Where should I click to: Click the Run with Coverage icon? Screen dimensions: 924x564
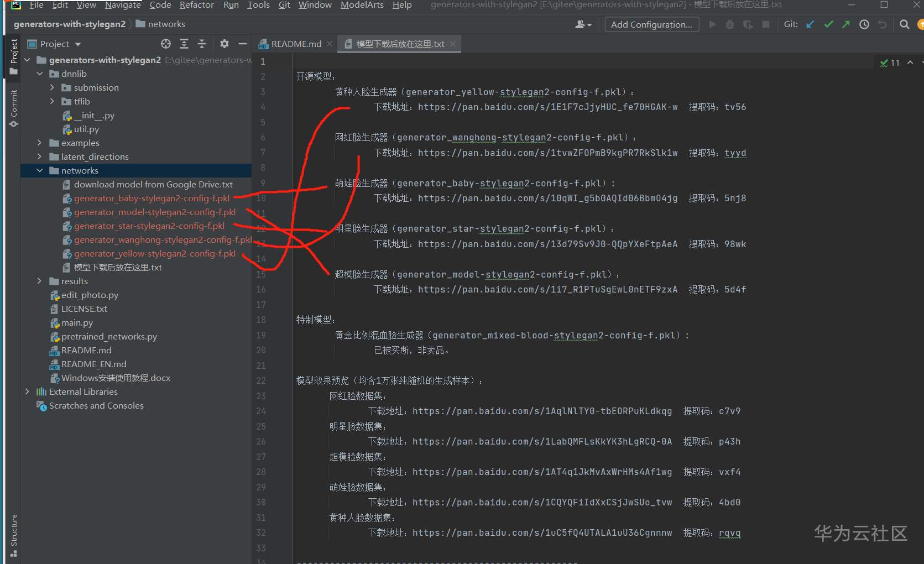[748, 24]
